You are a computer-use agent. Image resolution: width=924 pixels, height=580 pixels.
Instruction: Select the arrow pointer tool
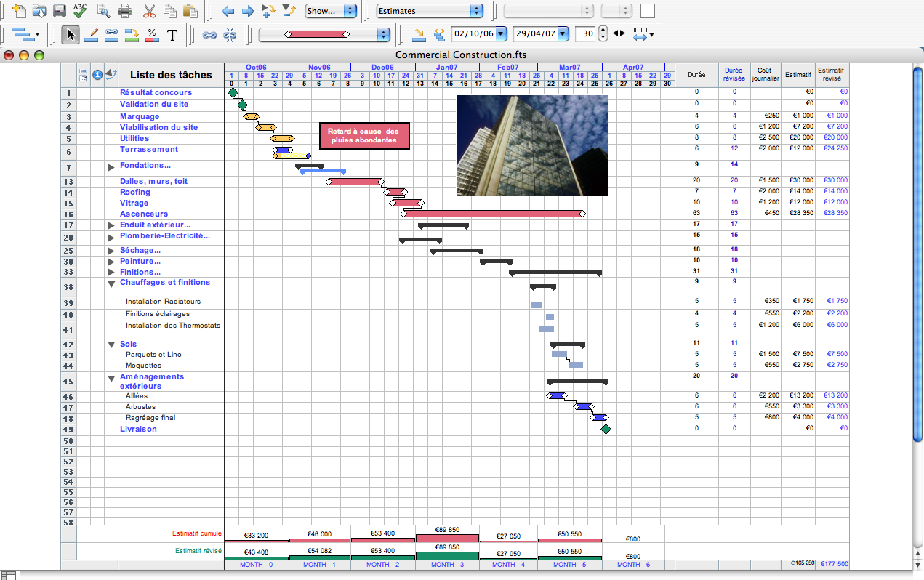click(x=71, y=34)
